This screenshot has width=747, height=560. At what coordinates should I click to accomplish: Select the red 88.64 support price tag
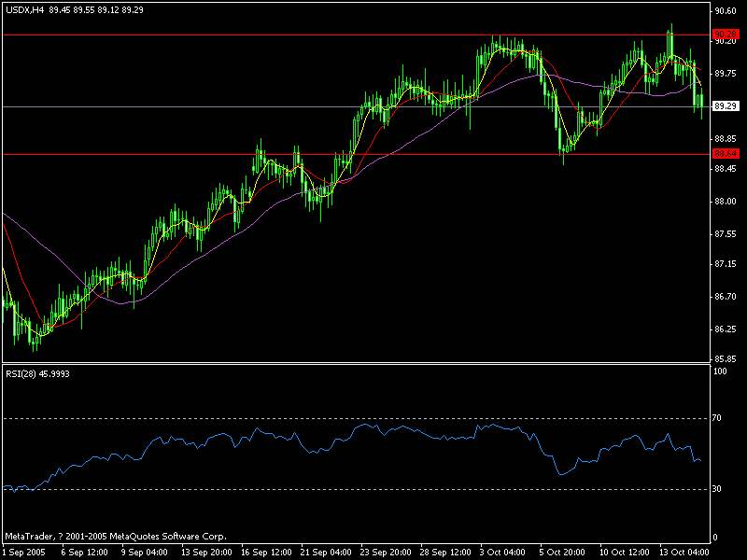pyautogui.click(x=724, y=151)
